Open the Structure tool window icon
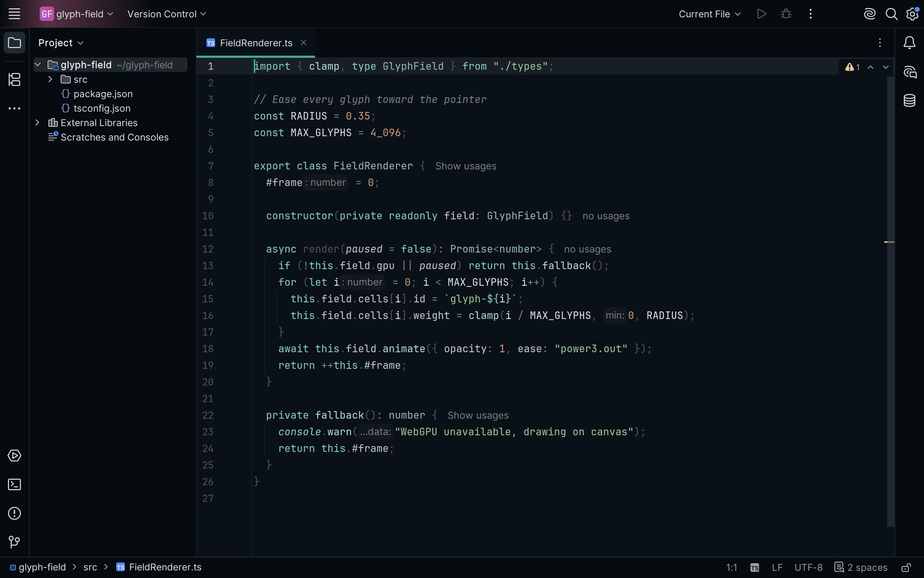Viewport: 924px width, 578px height. (14, 79)
